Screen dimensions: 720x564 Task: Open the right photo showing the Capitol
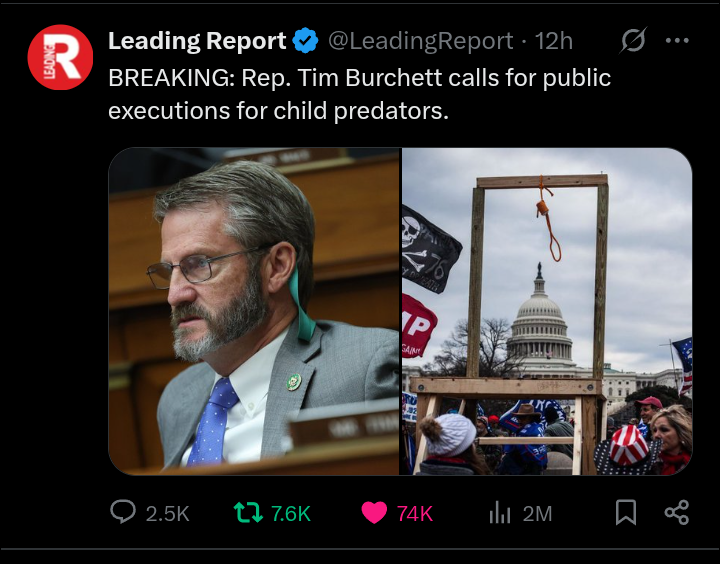pos(547,311)
